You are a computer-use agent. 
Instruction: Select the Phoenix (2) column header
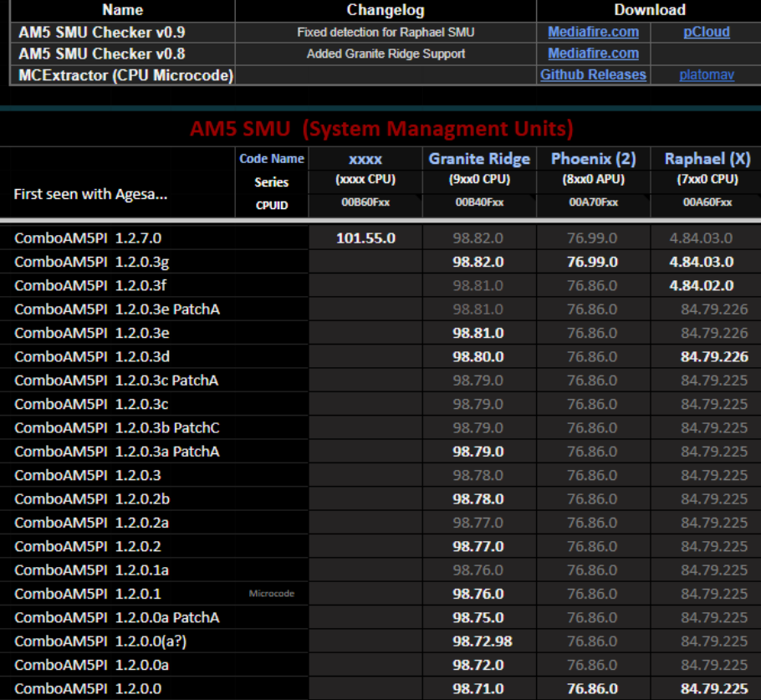[x=593, y=159]
